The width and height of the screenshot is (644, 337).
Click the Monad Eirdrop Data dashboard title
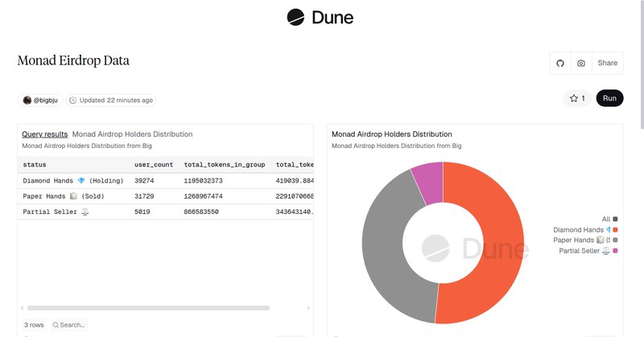coord(73,60)
